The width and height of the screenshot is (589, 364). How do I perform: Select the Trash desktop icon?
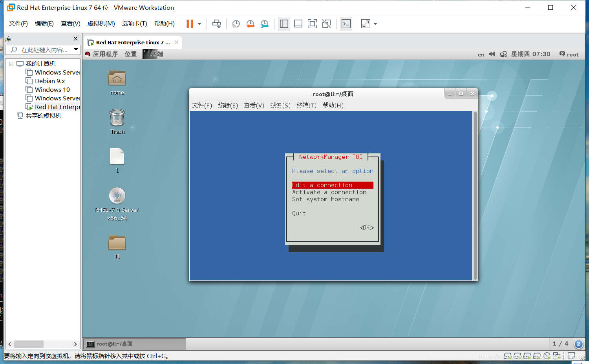click(117, 122)
